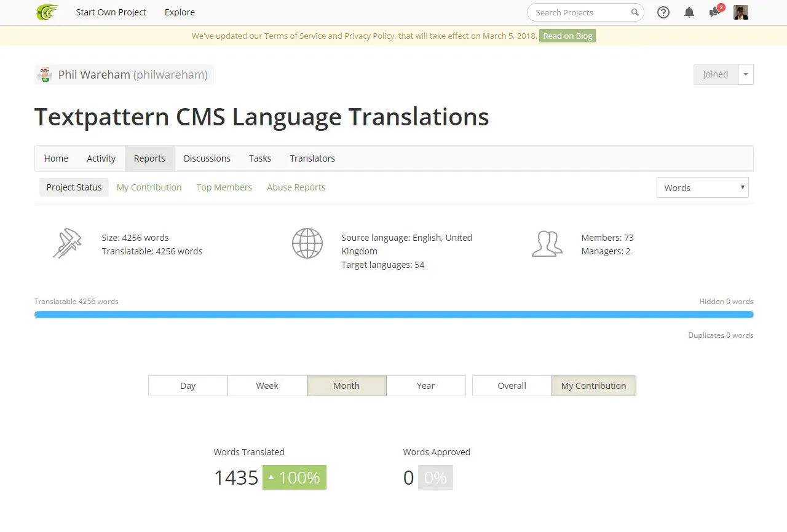787x532 pixels.
Task: Click Phil Wareham's avatar icon
Action: click(x=44, y=74)
